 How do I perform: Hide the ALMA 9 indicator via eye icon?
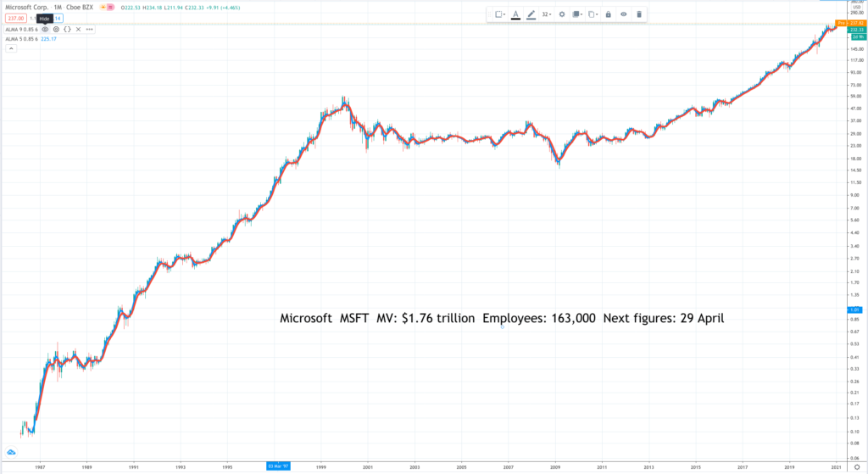(46, 30)
